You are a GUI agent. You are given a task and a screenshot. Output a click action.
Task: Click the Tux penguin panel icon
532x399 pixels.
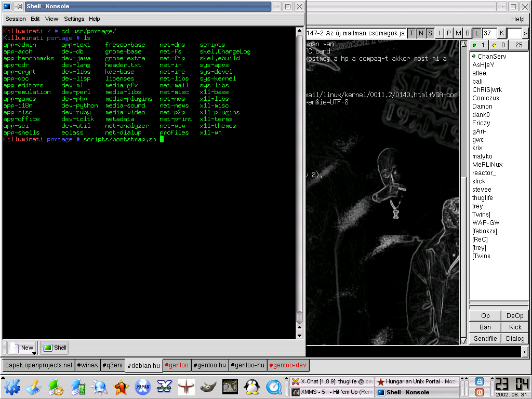coord(251,387)
